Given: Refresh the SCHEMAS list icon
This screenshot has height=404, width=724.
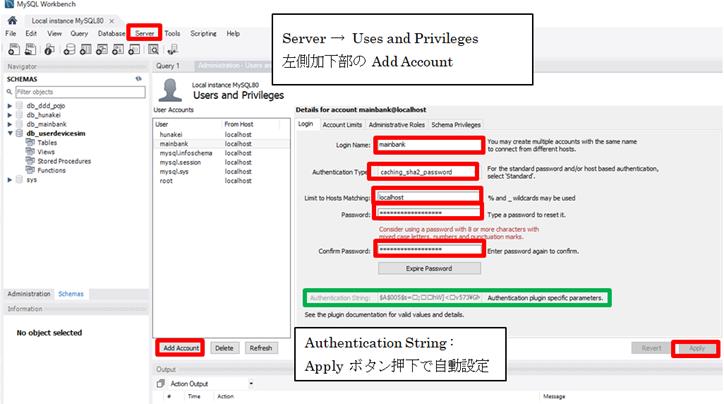Looking at the screenshot, I should pos(138,79).
